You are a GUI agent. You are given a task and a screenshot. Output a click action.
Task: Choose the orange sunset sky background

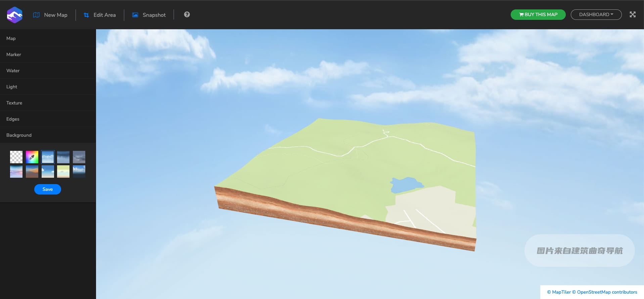[32, 171]
